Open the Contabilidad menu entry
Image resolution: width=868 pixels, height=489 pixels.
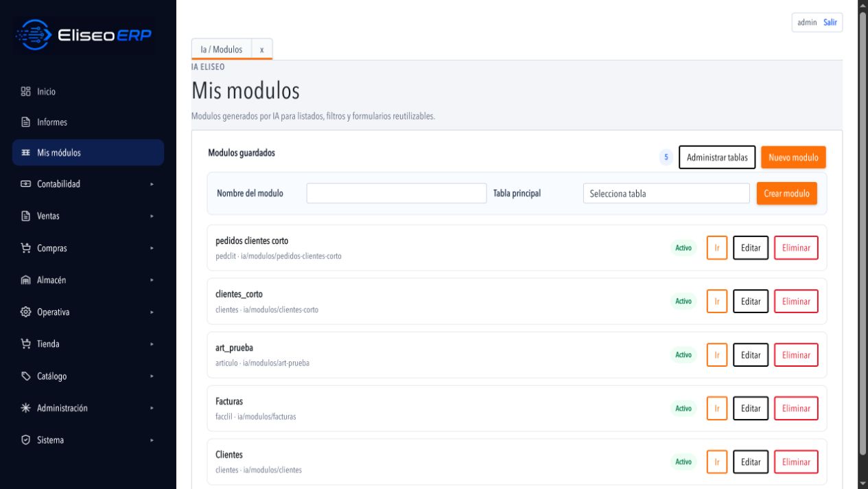pyautogui.click(x=88, y=184)
